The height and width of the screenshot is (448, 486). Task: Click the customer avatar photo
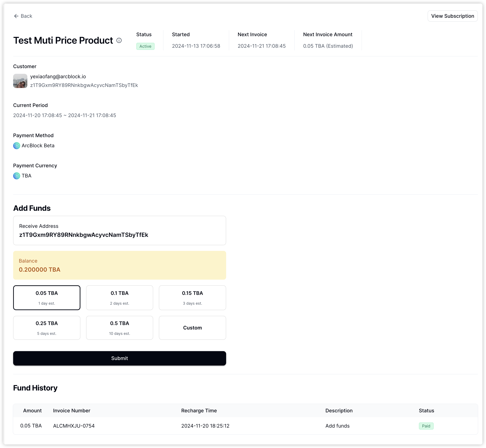click(x=20, y=81)
